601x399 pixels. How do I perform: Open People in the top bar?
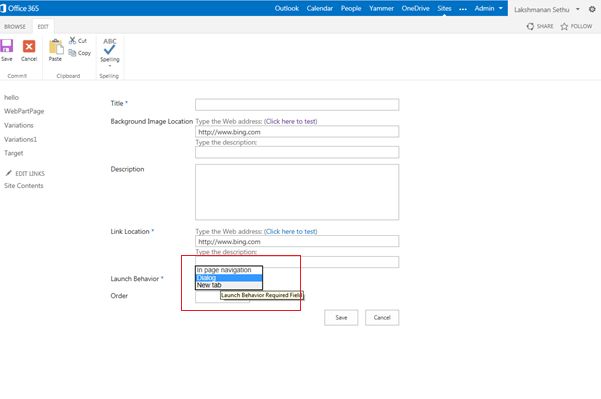tap(351, 8)
